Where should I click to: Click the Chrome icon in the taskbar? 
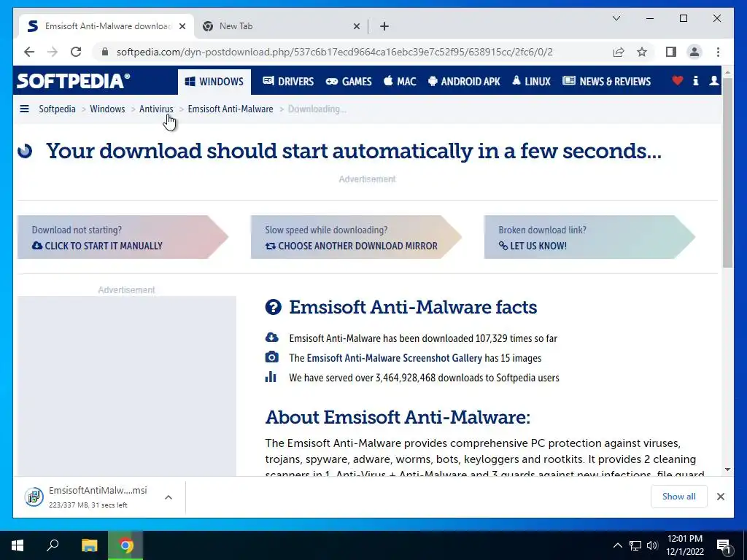125,545
